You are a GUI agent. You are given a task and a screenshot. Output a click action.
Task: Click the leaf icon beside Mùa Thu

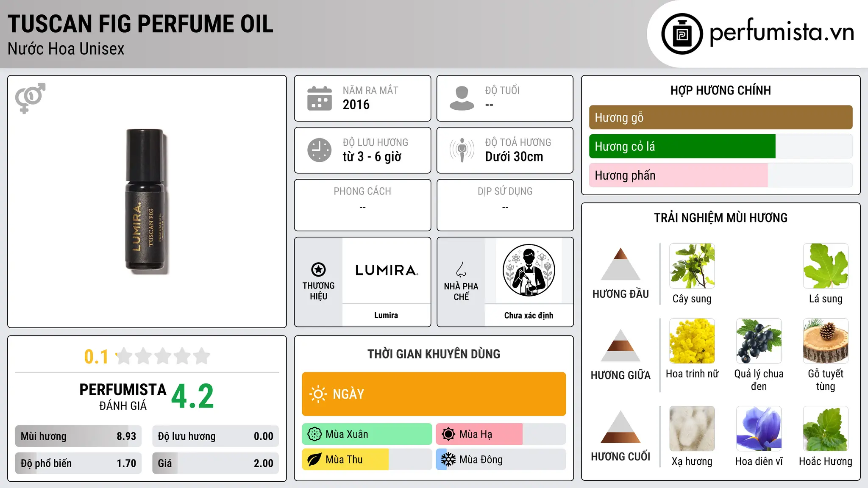click(x=314, y=460)
